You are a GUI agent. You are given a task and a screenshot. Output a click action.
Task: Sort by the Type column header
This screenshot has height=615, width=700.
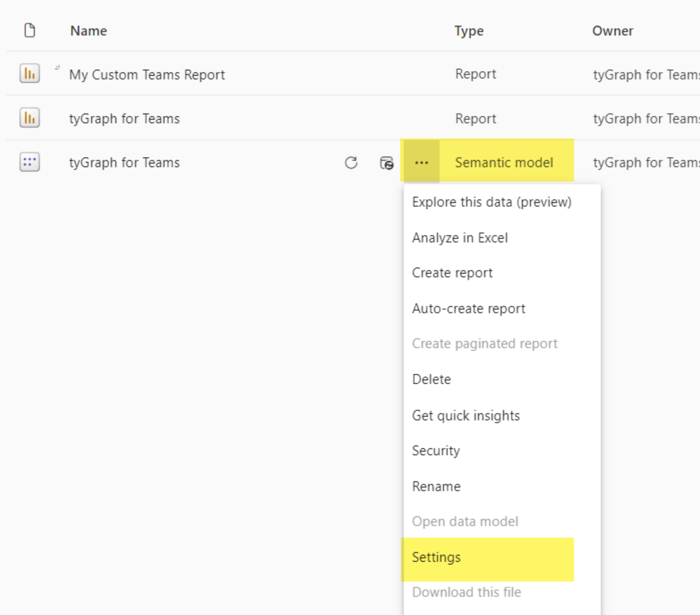[469, 31]
